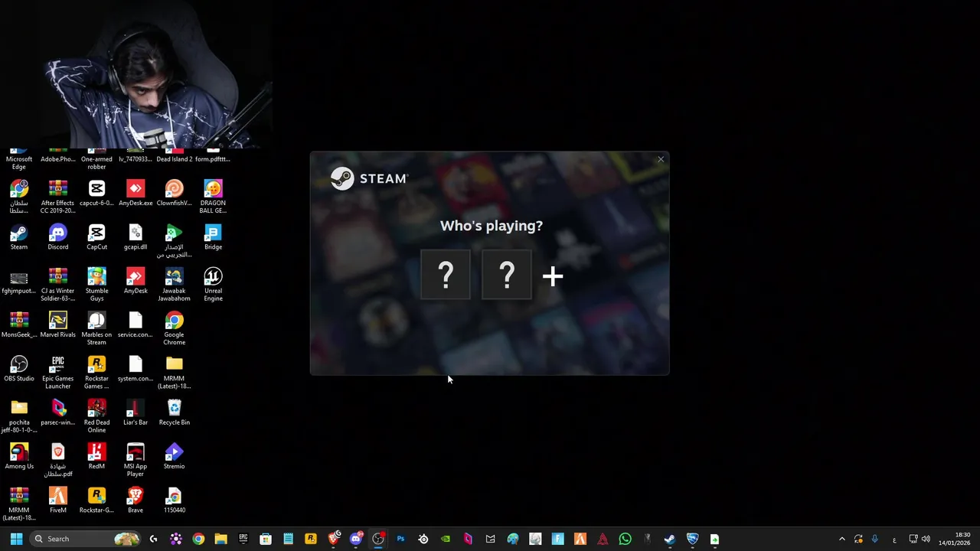The image size is (980, 551).
Task: Open Epic Games Launcher desktop shortcut
Action: tap(58, 372)
